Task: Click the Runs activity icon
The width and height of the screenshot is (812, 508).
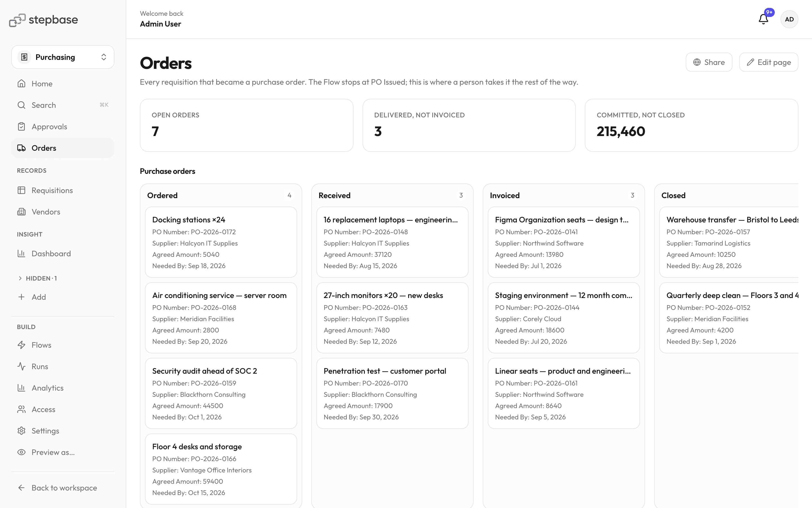Action: (x=21, y=366)
